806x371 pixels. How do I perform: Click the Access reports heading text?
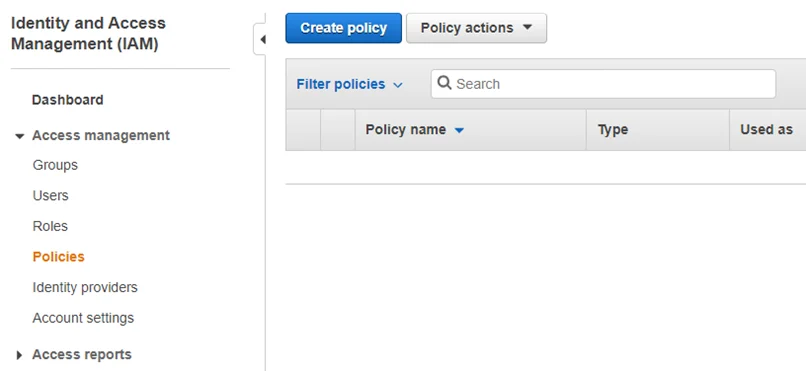point(82,355)
